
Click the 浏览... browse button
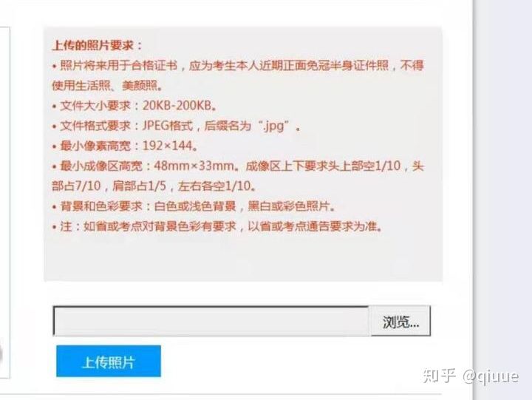[x=400, y=321]
